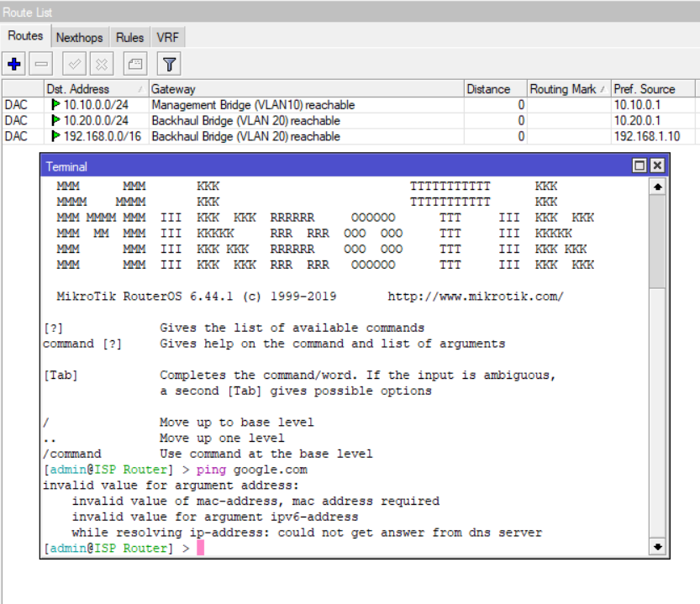Select the 192.168.0.0/16 route row
700x604 pixels.
click(x=348, y=136)
